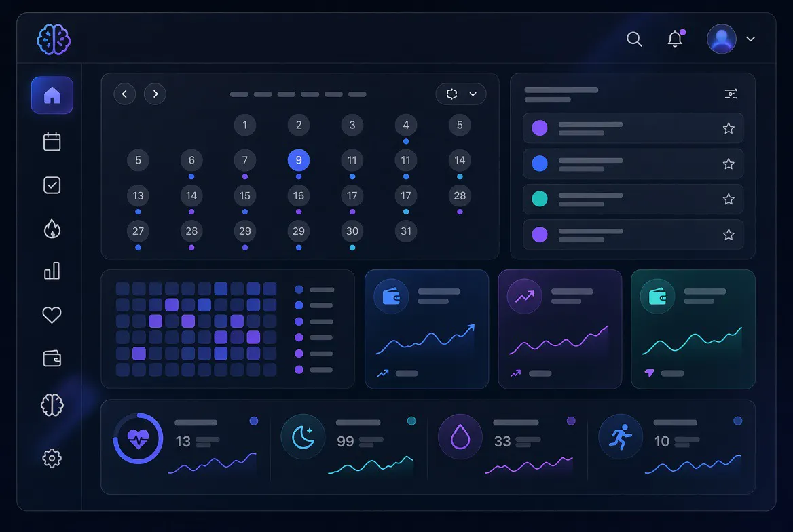Select date 7 in the calendar

point(245,160)
